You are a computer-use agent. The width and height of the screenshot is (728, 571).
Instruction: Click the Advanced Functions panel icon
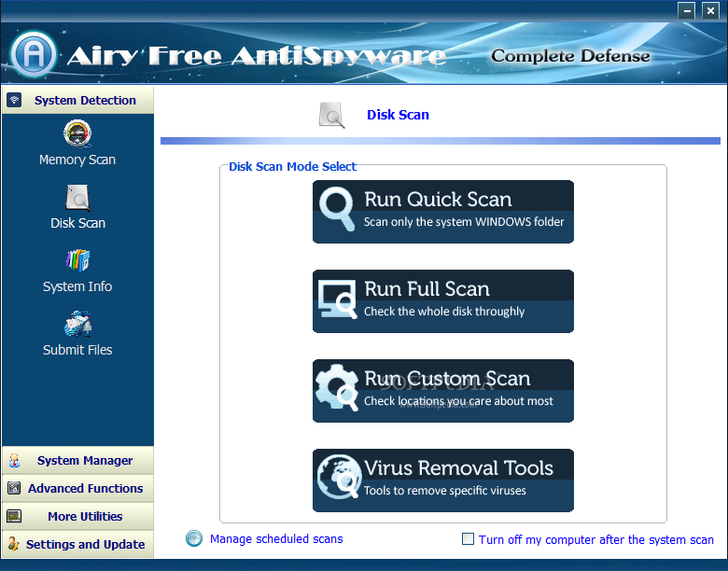click(14, 488)
